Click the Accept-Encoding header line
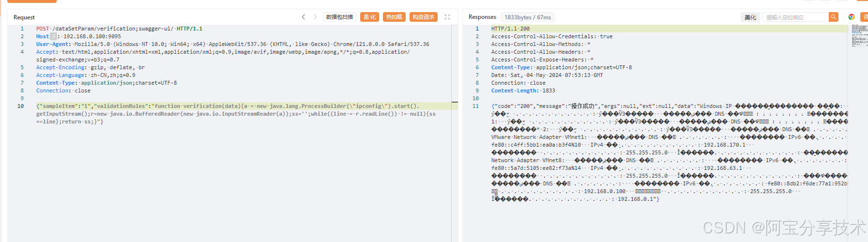 click(x=91, y=67)
